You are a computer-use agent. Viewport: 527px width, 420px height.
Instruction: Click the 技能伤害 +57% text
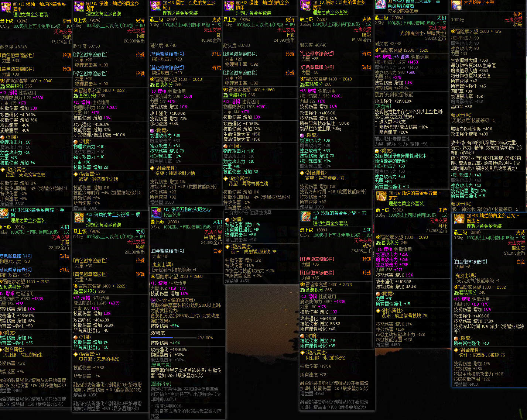click(x=165, y=326)
